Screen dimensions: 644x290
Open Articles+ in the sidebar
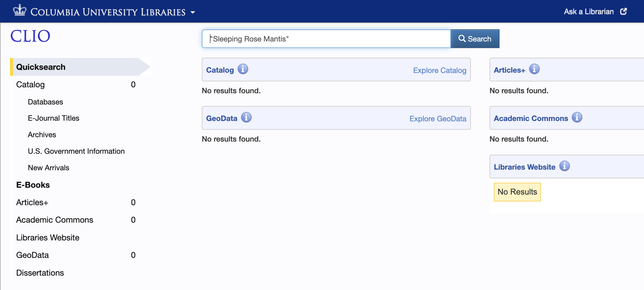click(x=32, y=202)
